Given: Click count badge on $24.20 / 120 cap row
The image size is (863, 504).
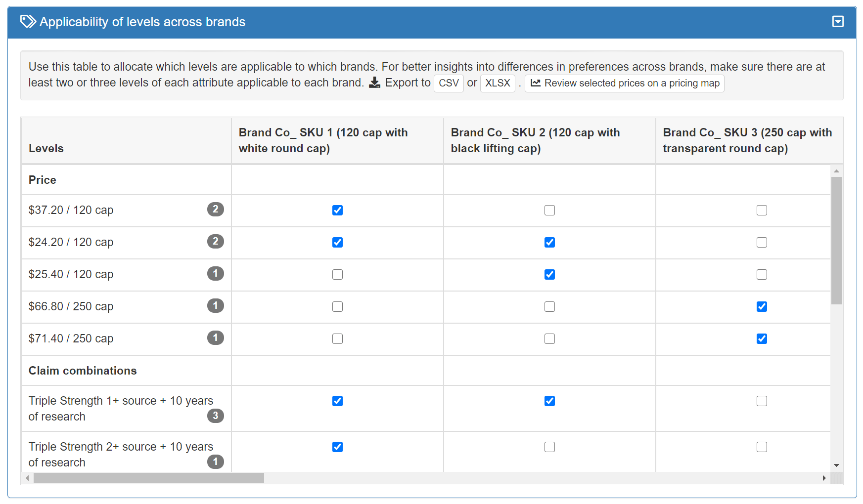Looking at the screenshot, I should (215, 241).
